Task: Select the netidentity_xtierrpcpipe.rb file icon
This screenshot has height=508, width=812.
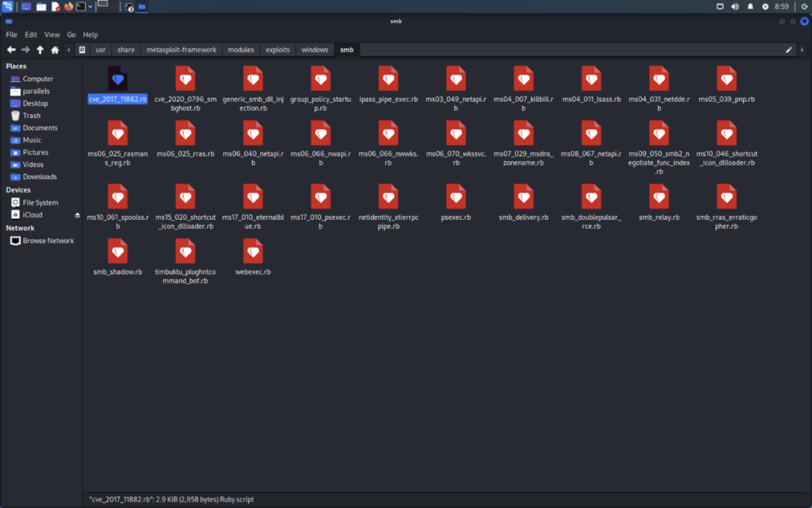Action: click(389, 197)
